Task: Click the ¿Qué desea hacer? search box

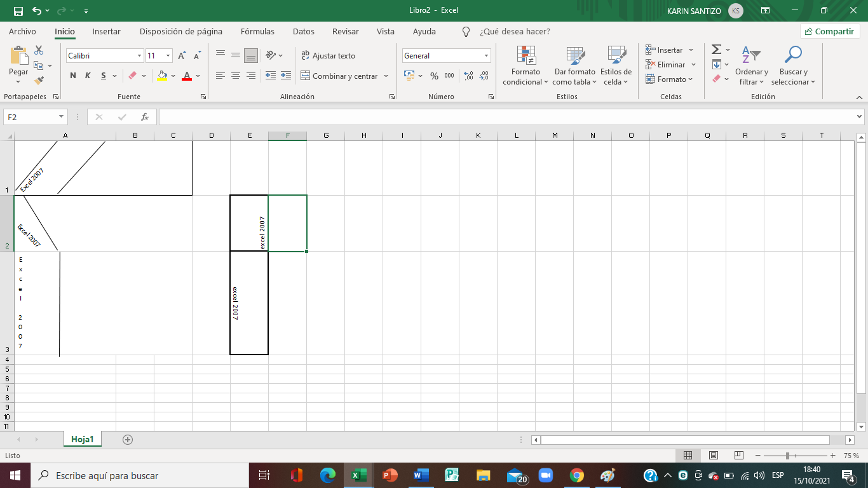Action: tap(515, 31)
